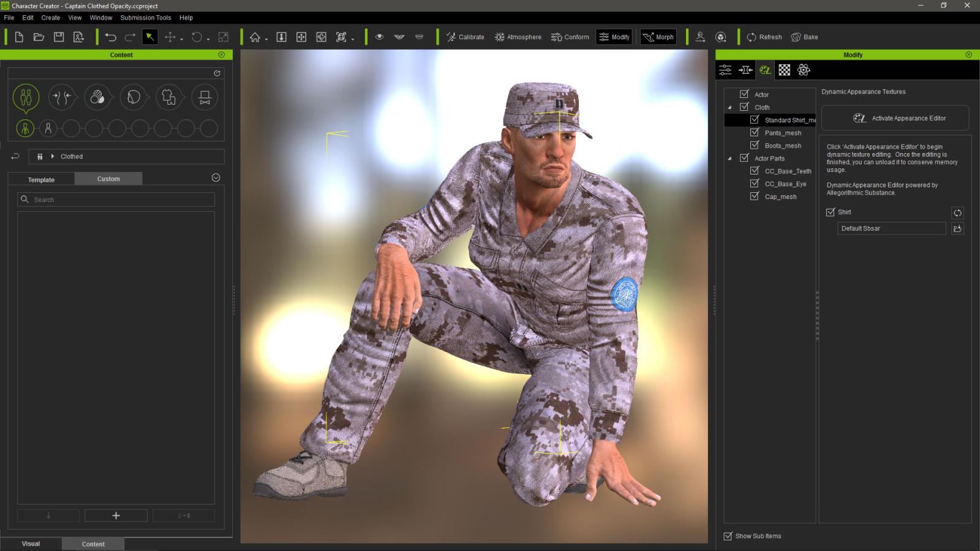Click Activate Appearance Editor button
Viewport: 980px width, 551px height.
[895, 118]
